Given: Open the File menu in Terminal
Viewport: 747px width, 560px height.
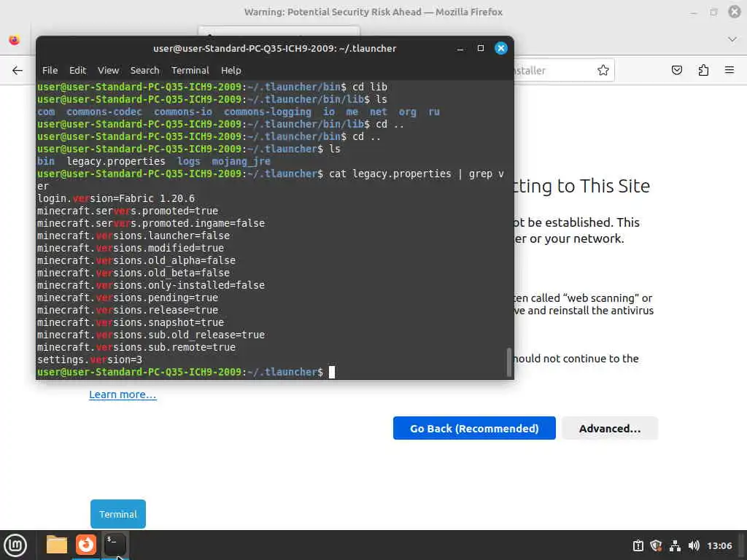Looking at the screenshot, I should pyautogui.click(x=50, y=71).
